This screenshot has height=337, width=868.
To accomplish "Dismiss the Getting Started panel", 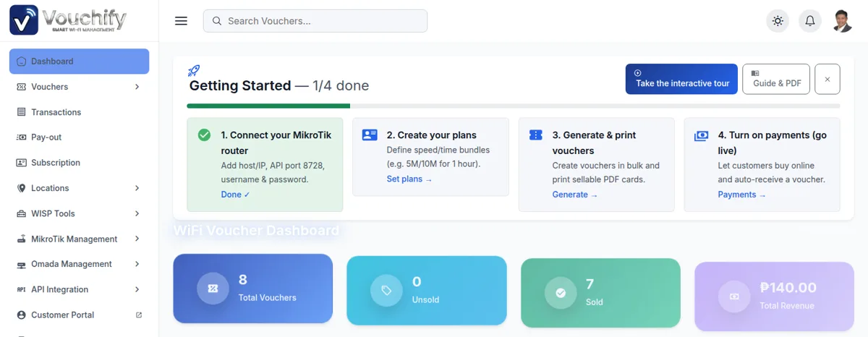I will [827, 79].
